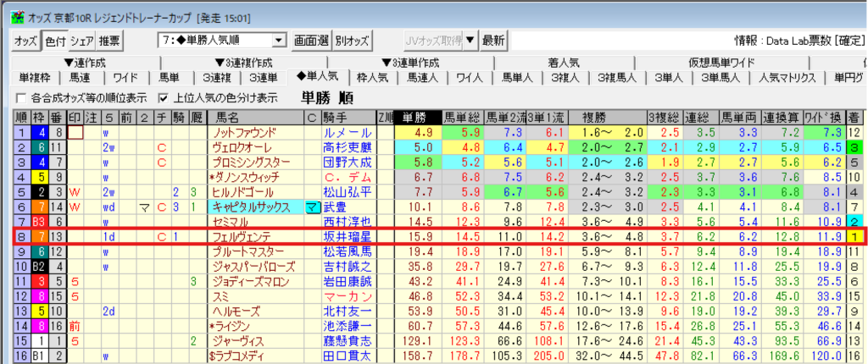This screenshot has height=364, width=868.
Task: Open the 7:◆単勝人気順 combo box
Action: tap(222, 40)
